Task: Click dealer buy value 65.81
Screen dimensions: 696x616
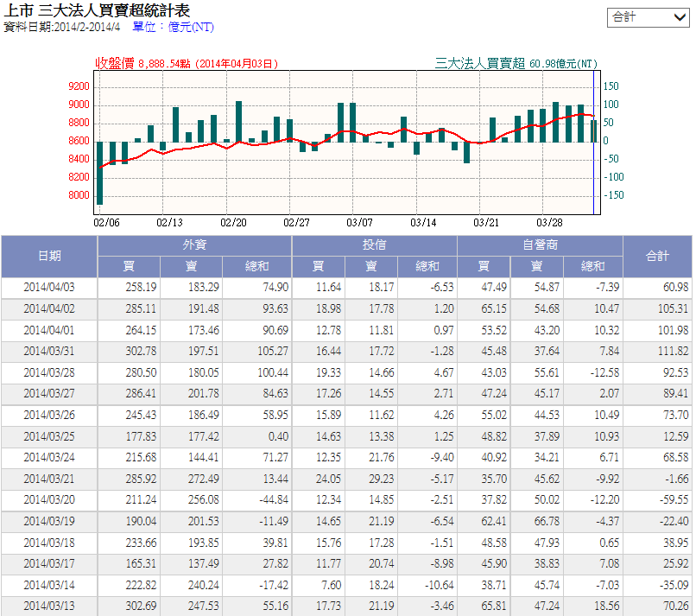Action: pyautogui.click(x=494, y=606)
